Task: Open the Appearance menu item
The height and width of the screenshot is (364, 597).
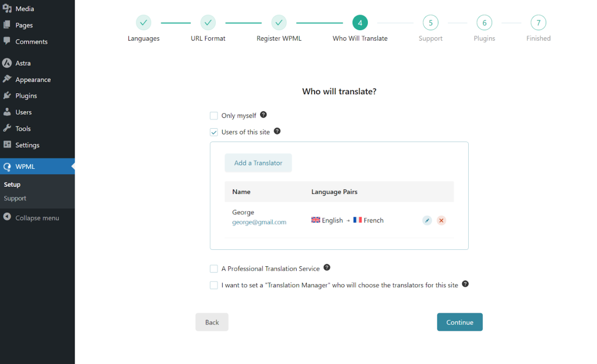Action: click(x=33, y=79)
